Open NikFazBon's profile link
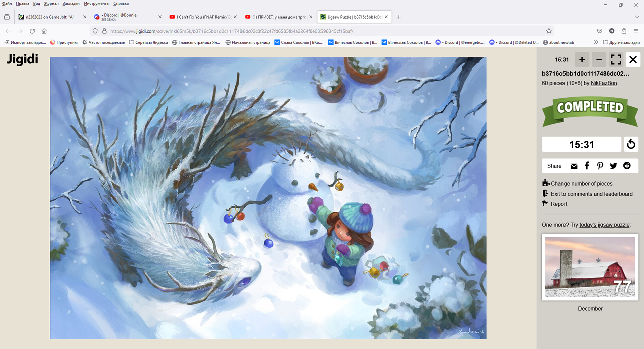This screenshot has height=349, width=644. coord(604,83)
